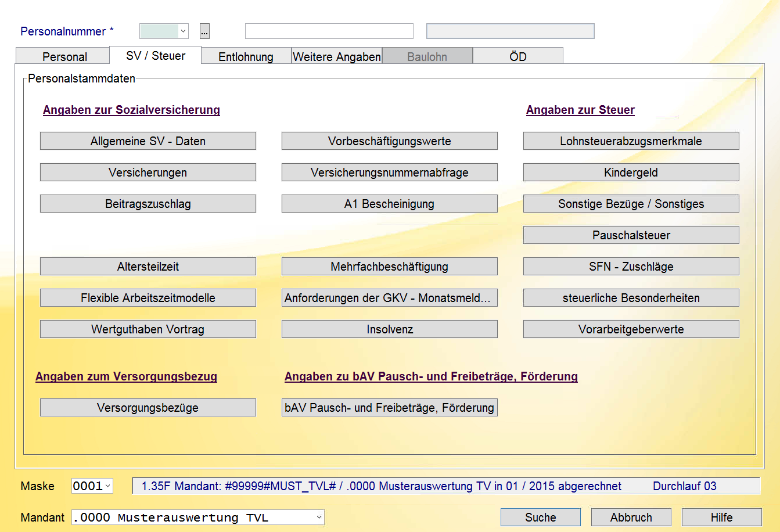Click the Angaben zum Versorgungsbezug heading
780x532 pixels.
tap(126, 376)
